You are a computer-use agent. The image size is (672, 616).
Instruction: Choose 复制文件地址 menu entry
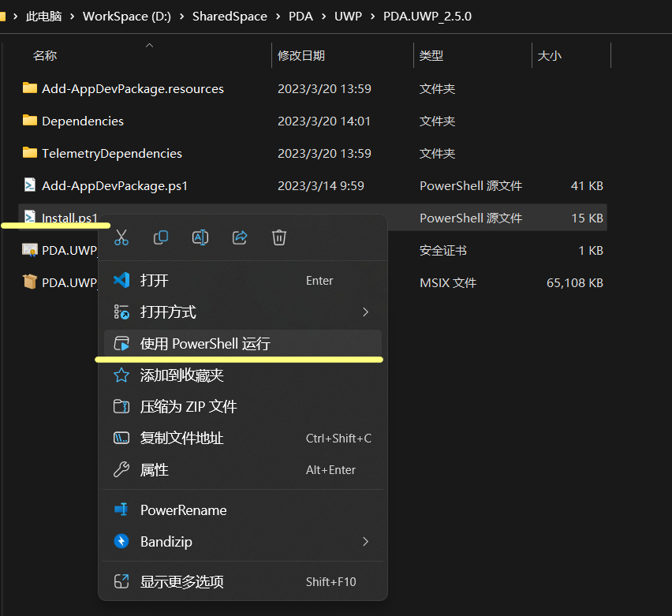(x=243, y=438)
